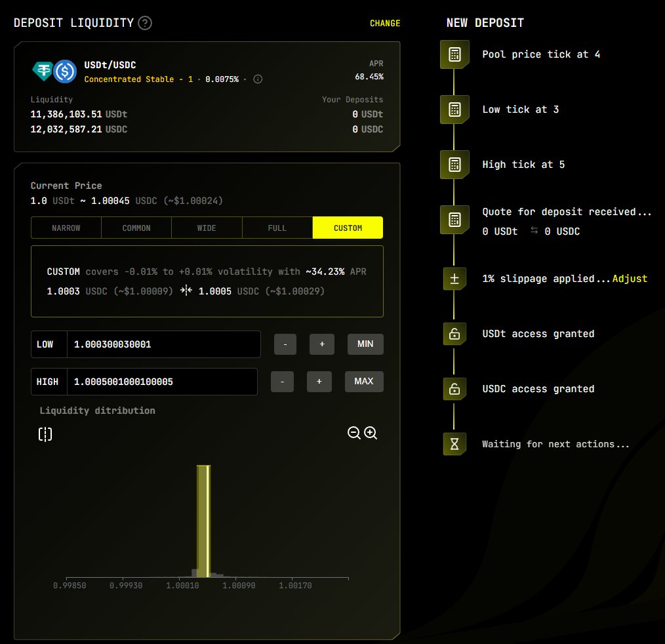
Task: Click 'Liquidity ditribution' heading
Action: 98,411
